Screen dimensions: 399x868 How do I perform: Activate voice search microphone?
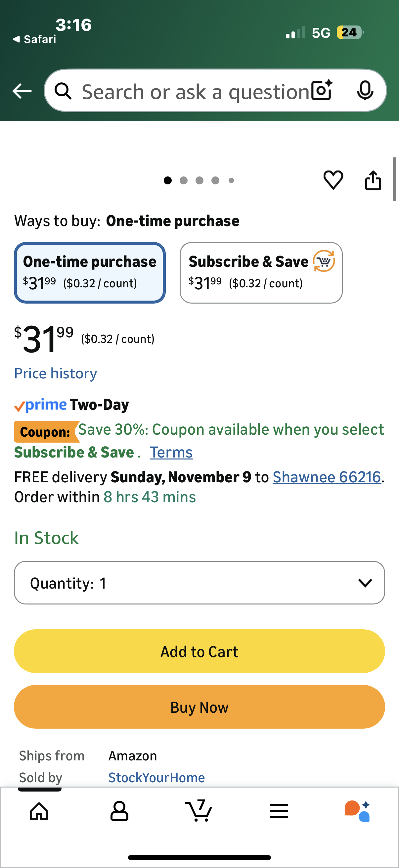coord(366,91)
